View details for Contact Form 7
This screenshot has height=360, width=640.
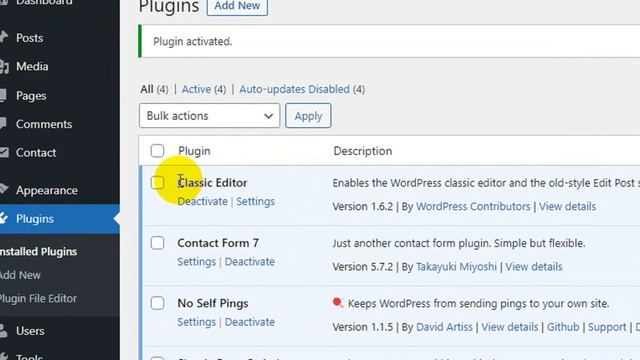pyautogui.click(x=534, y=267)
